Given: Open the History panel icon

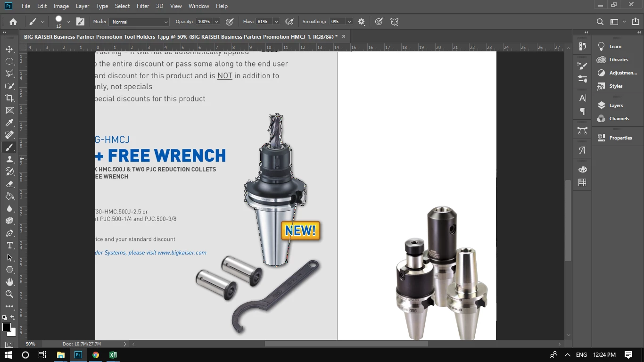Looking at the screenshot, I should pyautogui.click(x=583, y=46).
